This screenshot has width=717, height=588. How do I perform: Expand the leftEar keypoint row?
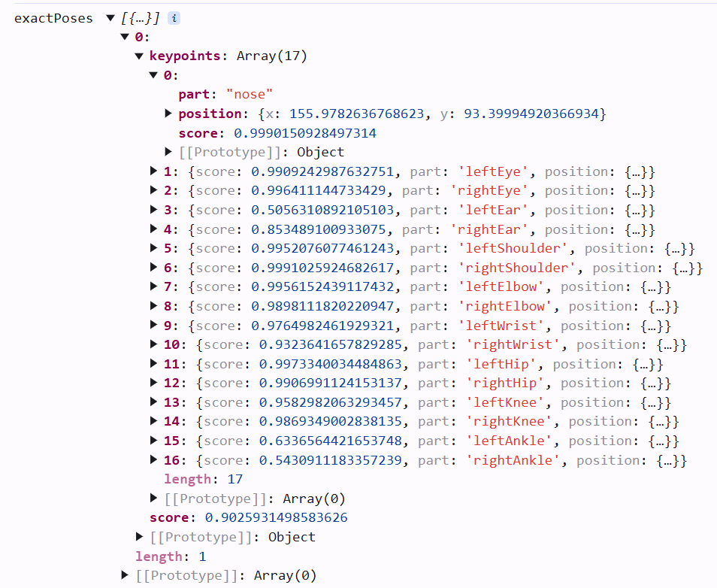coord(154,210)
